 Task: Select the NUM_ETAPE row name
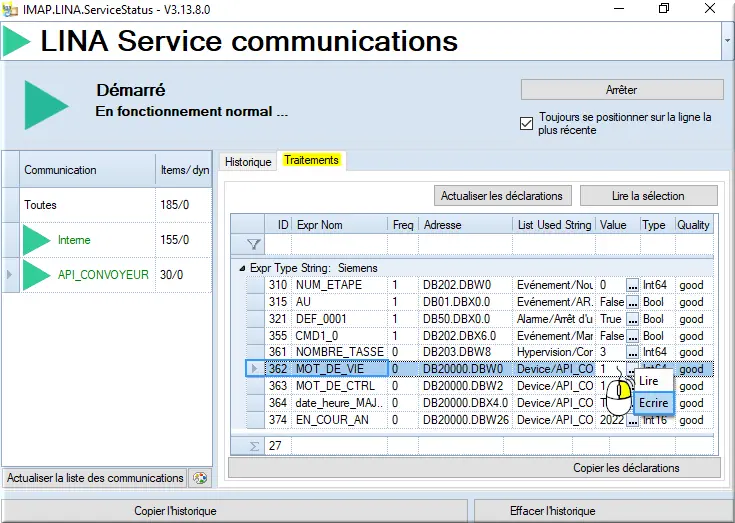pyautogui.click(x=340, y=285)
